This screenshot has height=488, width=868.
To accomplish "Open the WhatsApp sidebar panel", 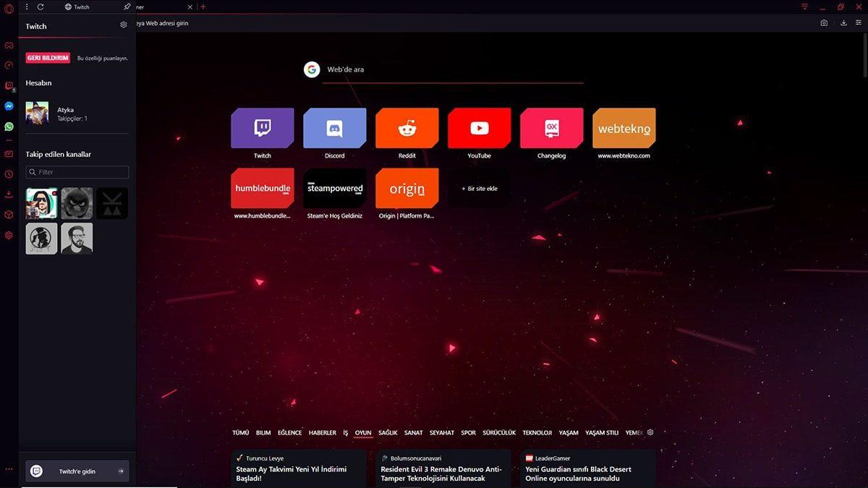I will (8, 126).
